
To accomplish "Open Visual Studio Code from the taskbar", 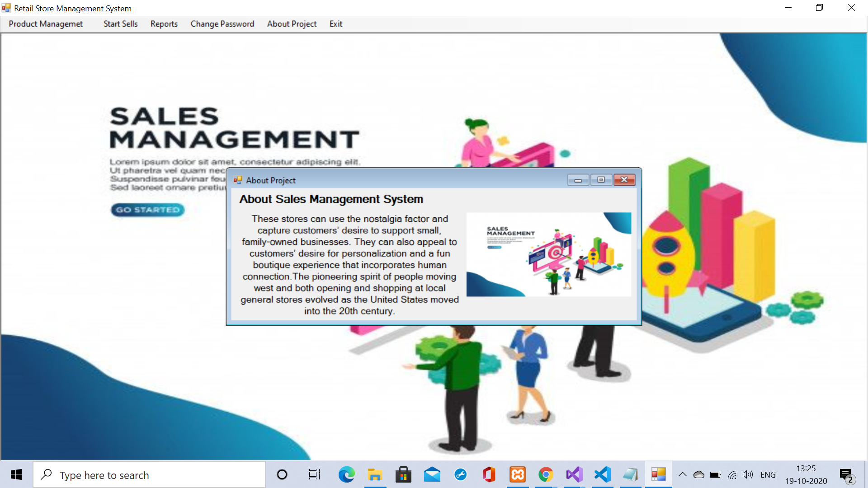I will [602, 474].
